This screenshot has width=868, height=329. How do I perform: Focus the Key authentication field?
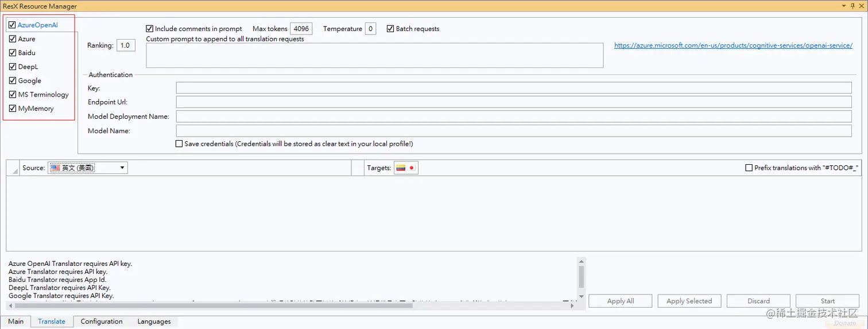click(514, 88)
